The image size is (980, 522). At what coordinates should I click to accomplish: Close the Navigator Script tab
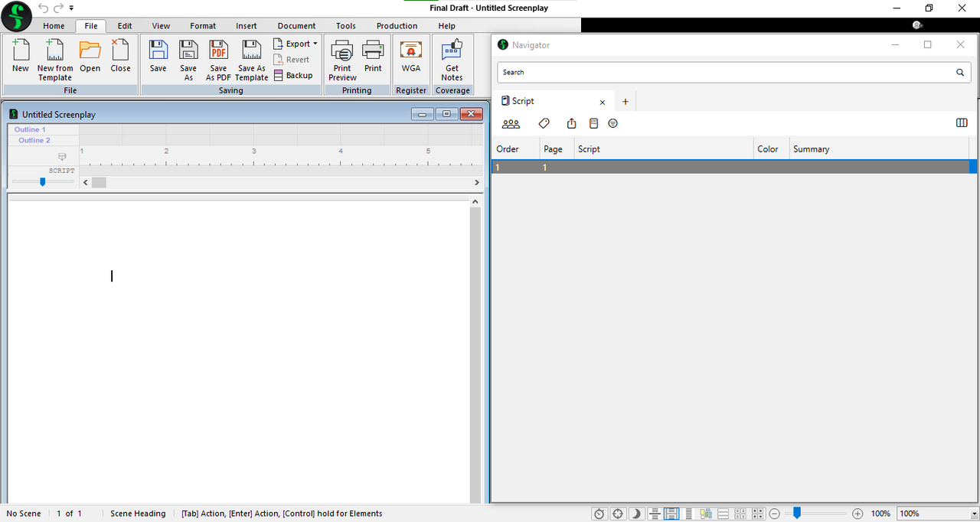point(603,102)
